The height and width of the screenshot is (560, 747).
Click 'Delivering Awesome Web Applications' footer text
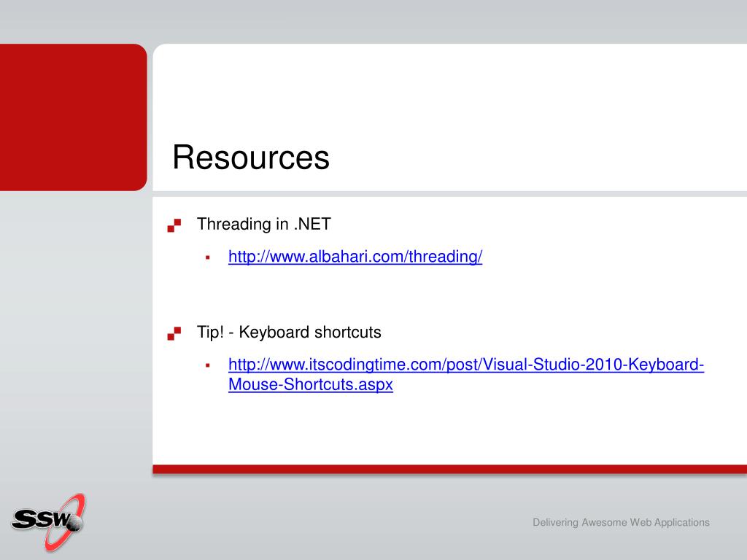pyautogui.click(x=621, y=522)
